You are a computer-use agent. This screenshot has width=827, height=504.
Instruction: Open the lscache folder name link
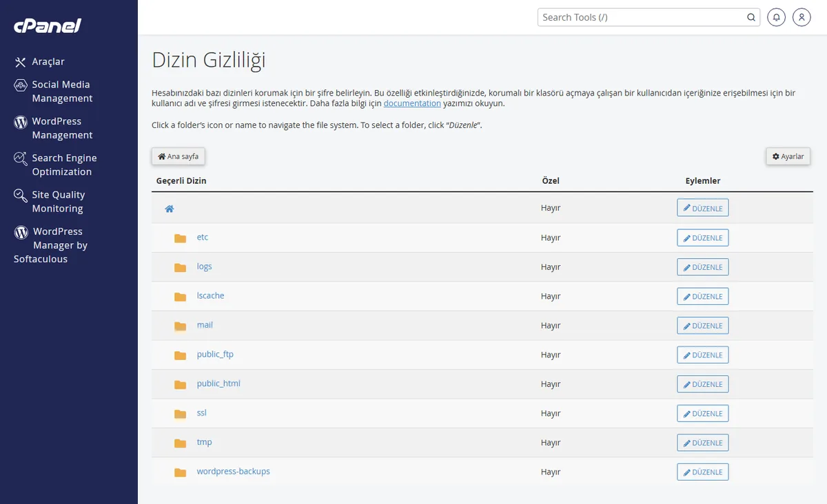[211, 295]
